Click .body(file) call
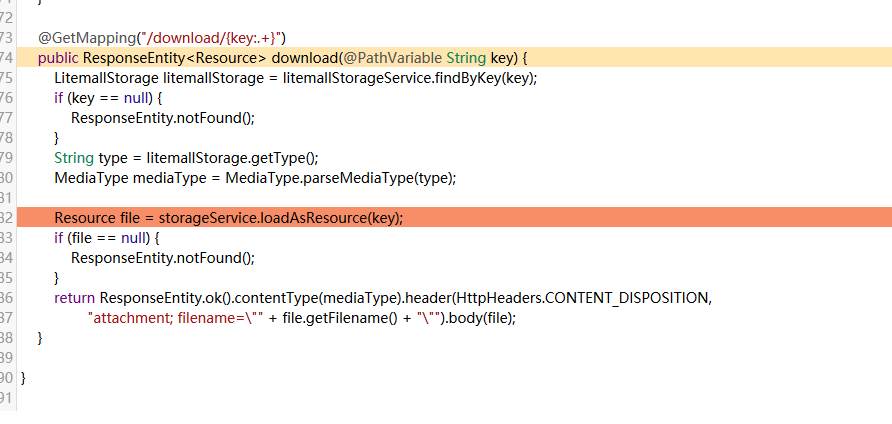The image size is (892, 424). pos(479,318)
